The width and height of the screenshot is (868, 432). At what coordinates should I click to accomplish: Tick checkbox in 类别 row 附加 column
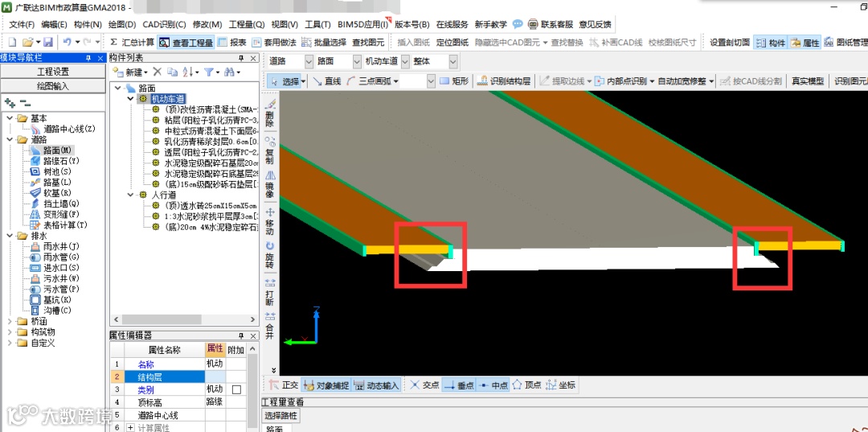pos(236,390)
